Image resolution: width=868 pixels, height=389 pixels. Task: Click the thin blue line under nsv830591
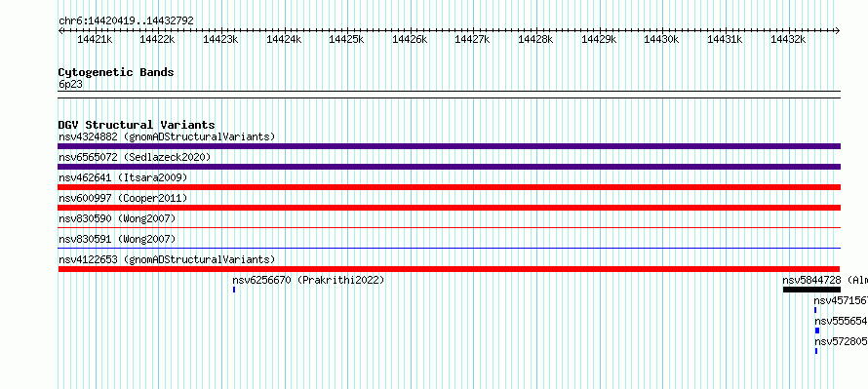[x=449, y=248]
